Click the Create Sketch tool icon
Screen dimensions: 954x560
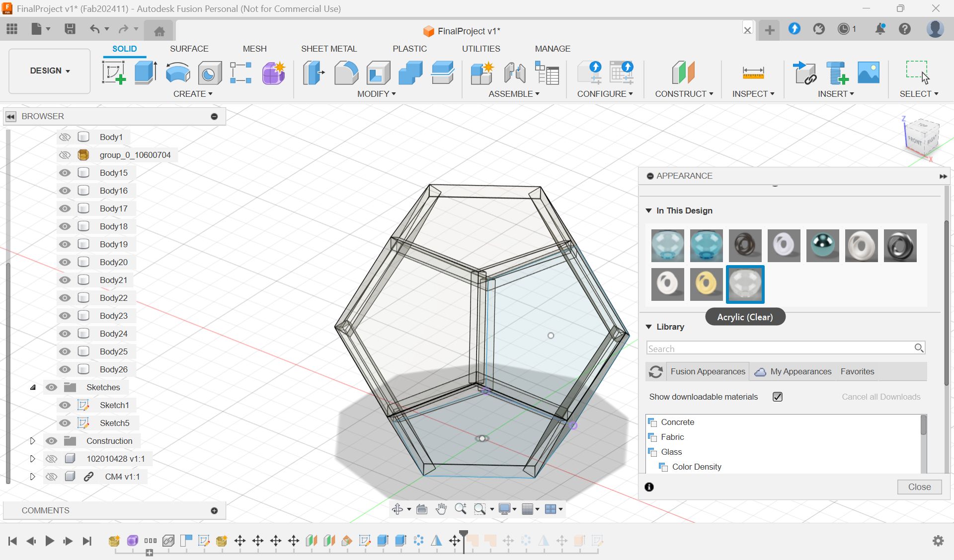114,72
